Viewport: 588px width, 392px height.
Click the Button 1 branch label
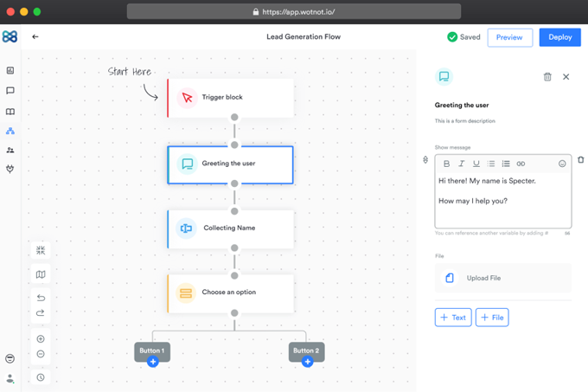point(152,350)
